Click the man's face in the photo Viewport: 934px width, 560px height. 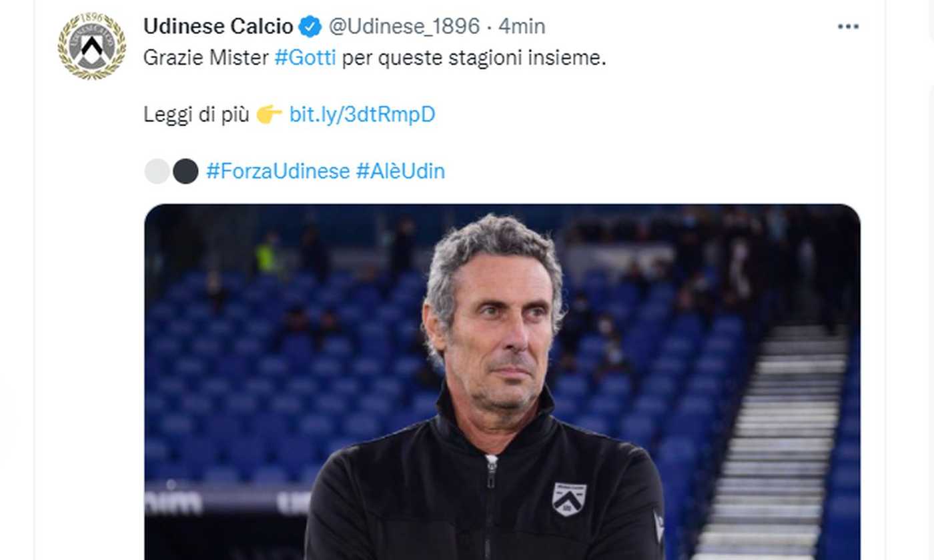point(497,333)
